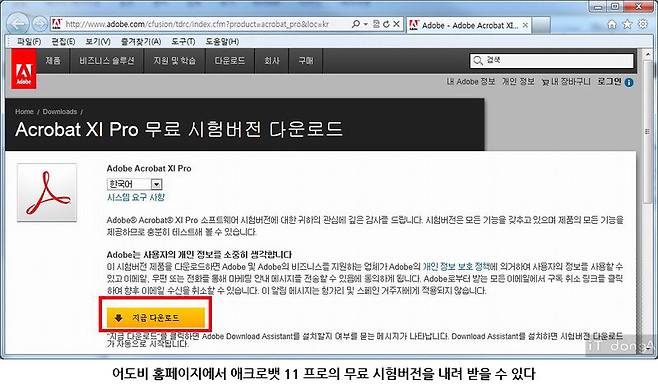This screenshot has height=384, width=658.
Task: Click the Adobe 검색 search field
Action: coord(551,60)
